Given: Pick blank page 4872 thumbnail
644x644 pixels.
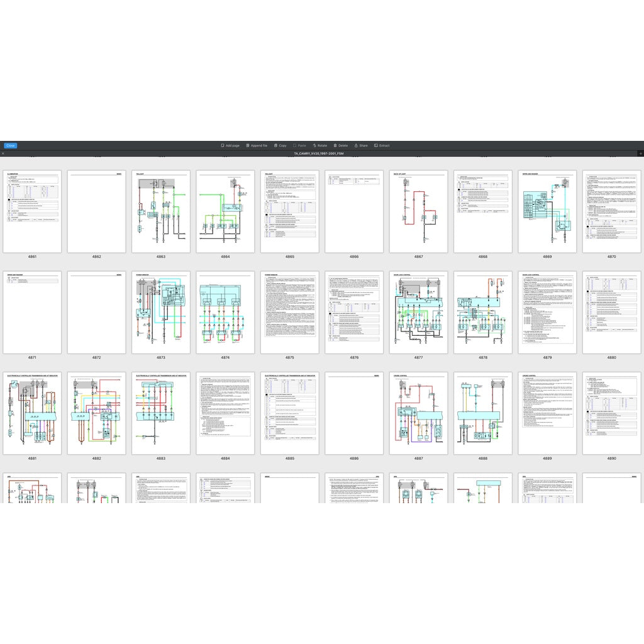Looking at the screenshot, I should pyautogui.click(x=97, y=313).
